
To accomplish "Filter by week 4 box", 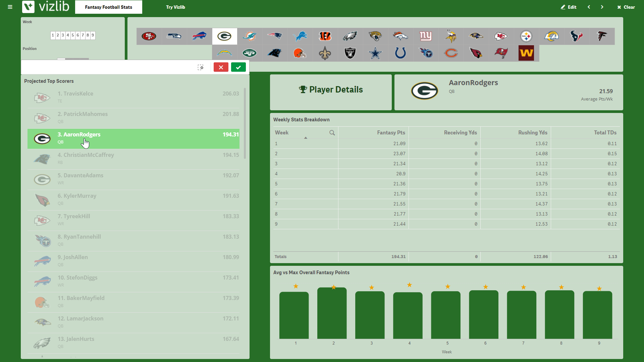I will click(68, 35).
